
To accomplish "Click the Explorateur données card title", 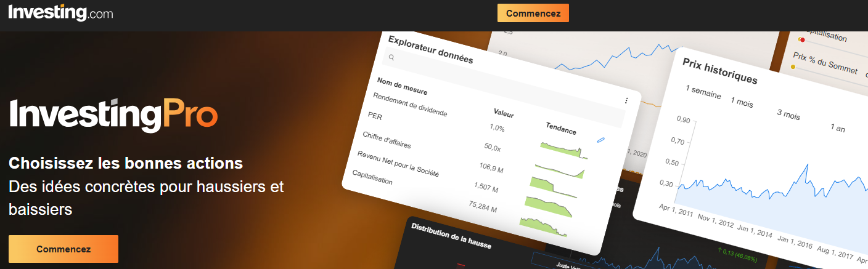I will (x=430, y=49).
